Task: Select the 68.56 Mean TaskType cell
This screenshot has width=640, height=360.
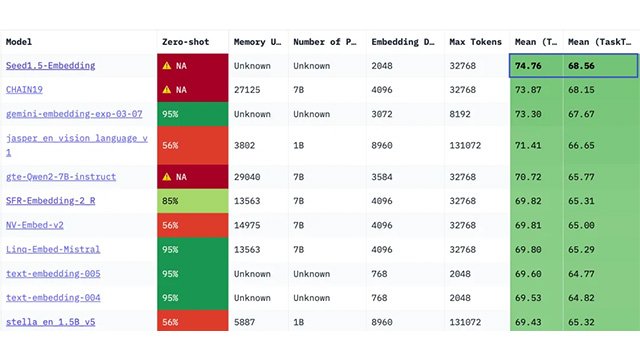Action: point(600,66)
